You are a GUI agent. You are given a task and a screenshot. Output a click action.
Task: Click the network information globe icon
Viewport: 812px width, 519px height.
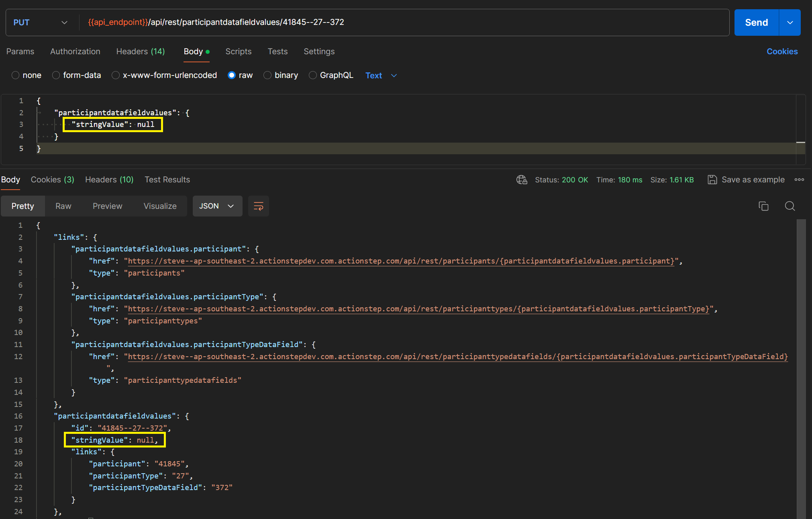click(522, 180)
